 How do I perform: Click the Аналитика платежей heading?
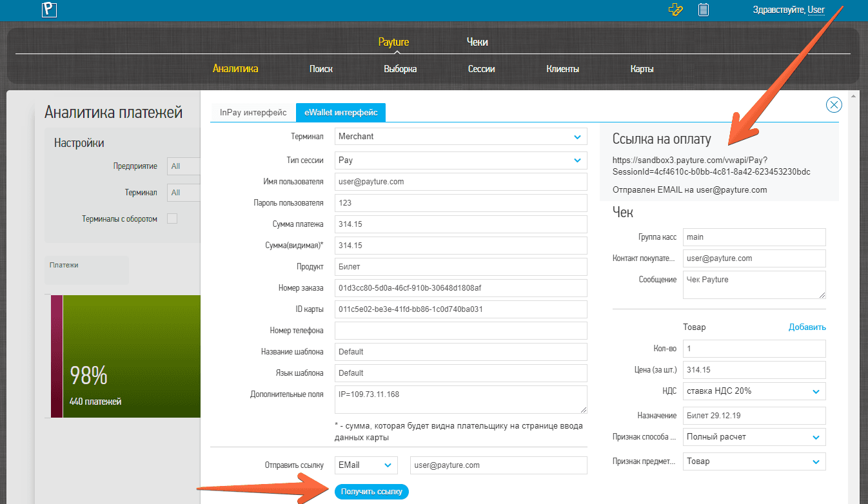click(113, 113)
